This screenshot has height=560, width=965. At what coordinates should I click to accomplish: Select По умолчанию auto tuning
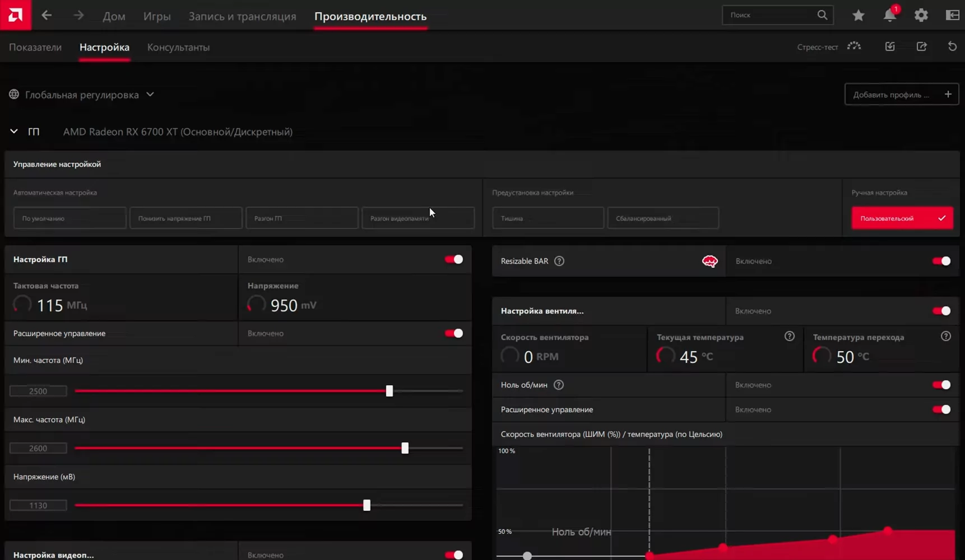[x=70, y=218]
